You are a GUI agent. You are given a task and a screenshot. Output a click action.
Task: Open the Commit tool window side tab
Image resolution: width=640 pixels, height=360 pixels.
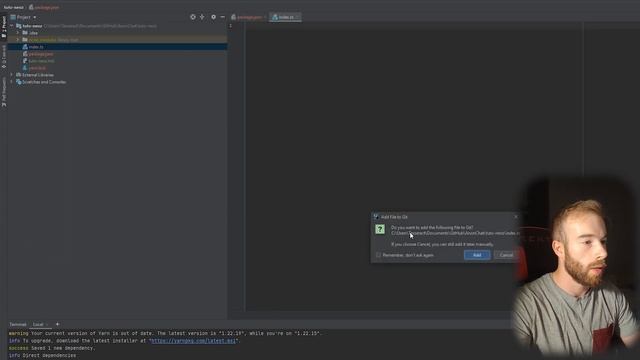[x=4, y=57]
